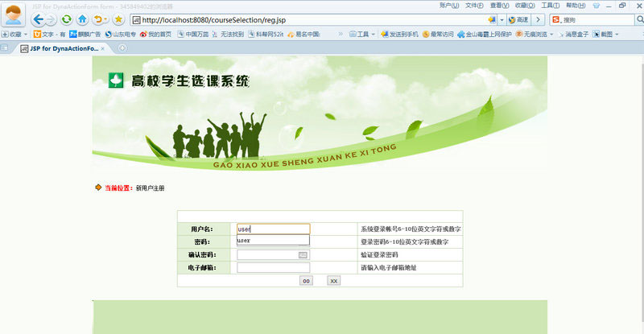Click the browser back arrow button

click(38, 19)
